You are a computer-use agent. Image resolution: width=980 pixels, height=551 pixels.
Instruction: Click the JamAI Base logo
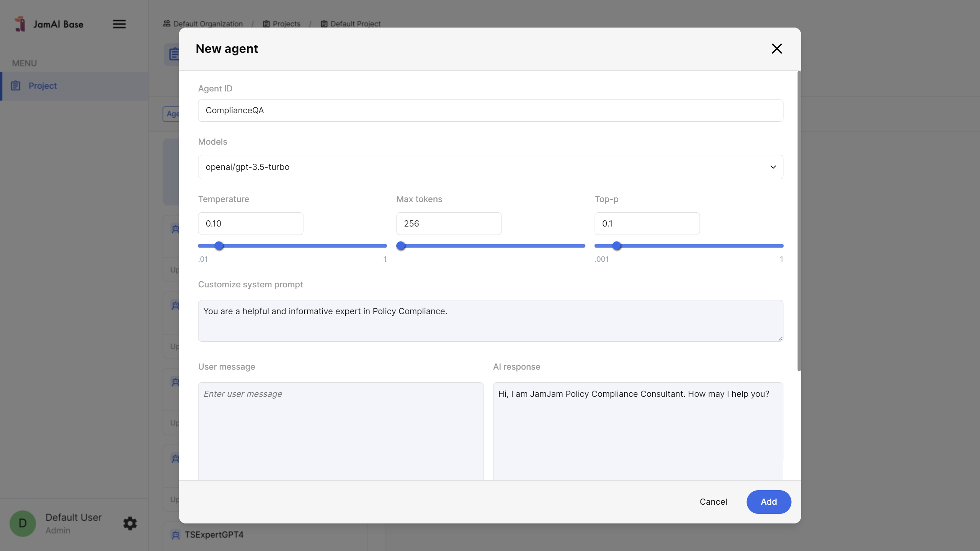click(x=20, y=24)
